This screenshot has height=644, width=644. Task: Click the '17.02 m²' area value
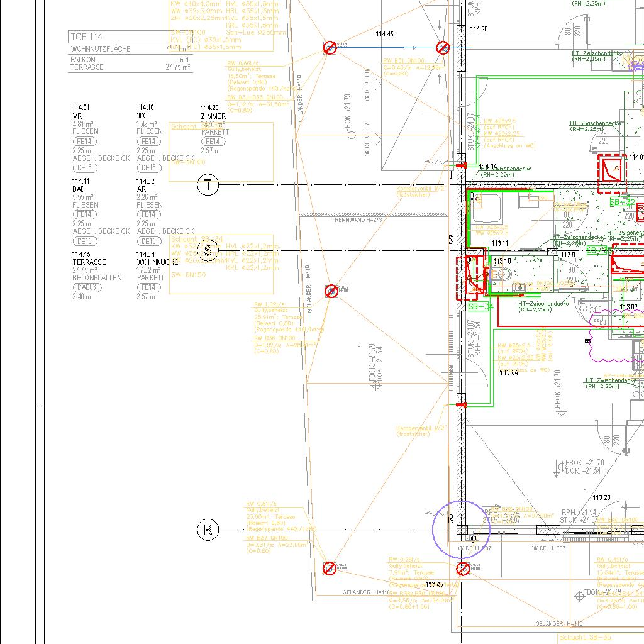[148, 270]
